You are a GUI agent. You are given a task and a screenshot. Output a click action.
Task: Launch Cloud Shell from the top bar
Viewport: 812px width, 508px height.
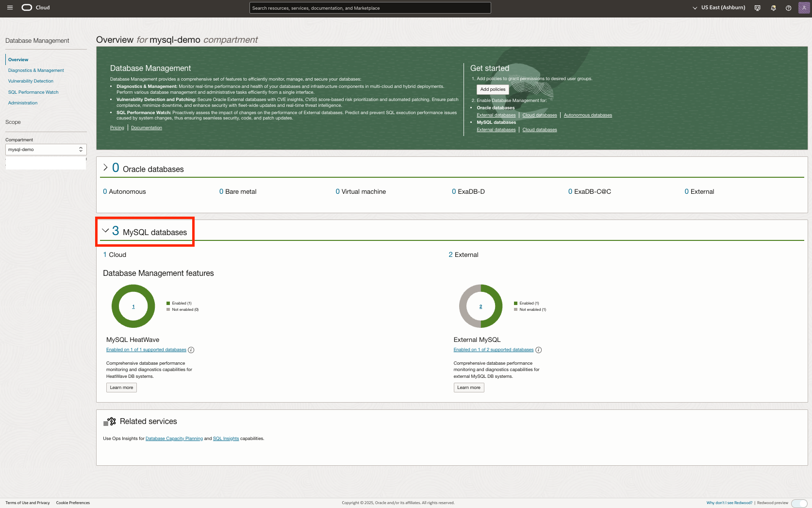pos(757,8)
